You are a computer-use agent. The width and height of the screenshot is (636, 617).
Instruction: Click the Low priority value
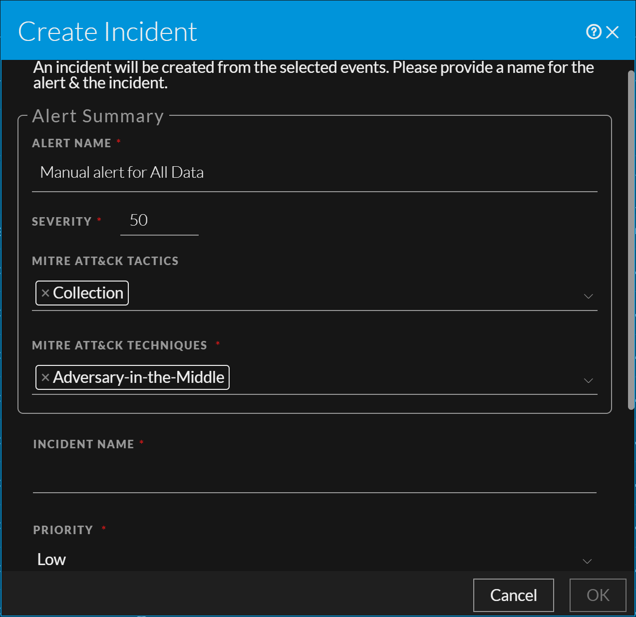point(52,560)
